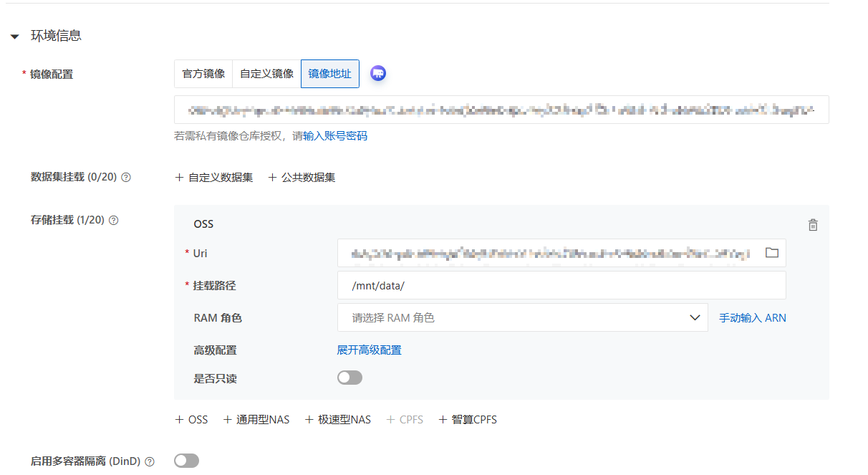
Task: Select the 镜像地址 tab
Action: coord(330,74)
